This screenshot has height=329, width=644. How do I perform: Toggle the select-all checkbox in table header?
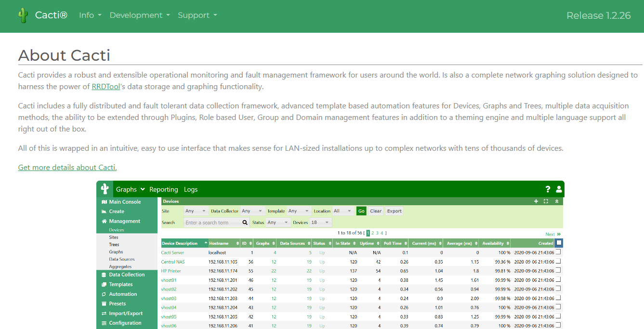point(559,243)
